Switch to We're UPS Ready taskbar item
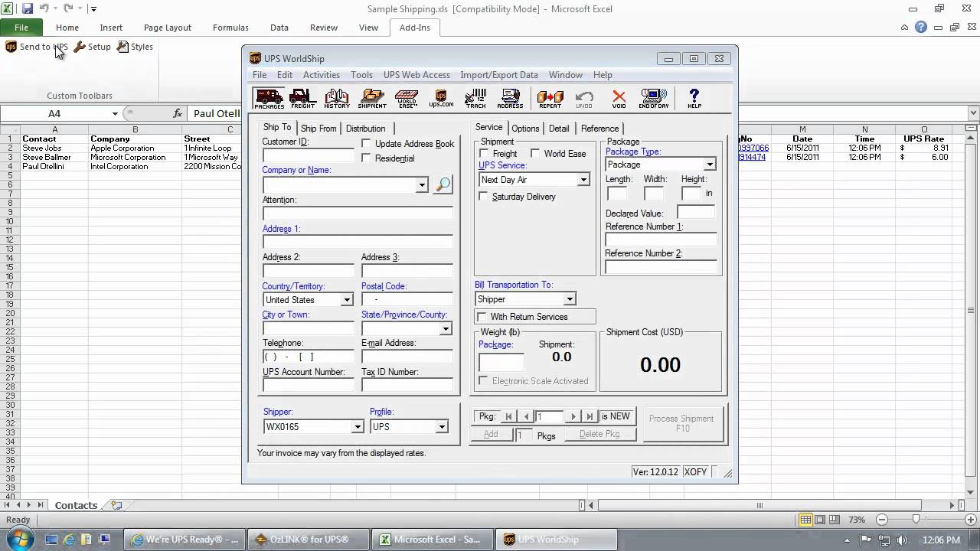The width and height of the screenshot is (980, 551). click(x=185, y=540)
